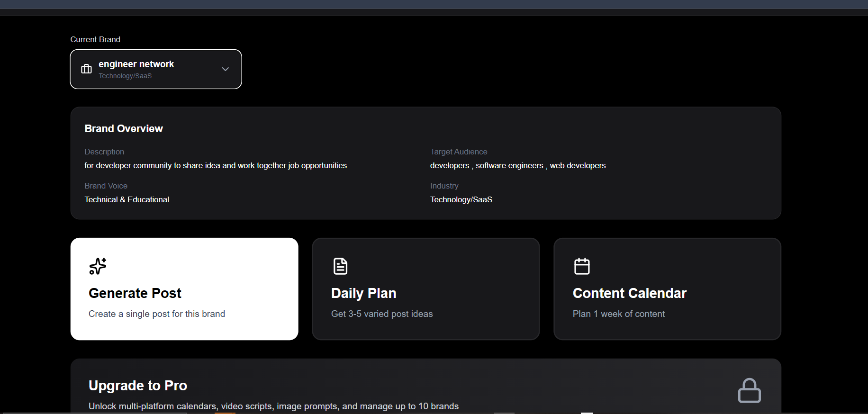Open the Daily Plan heading
The width and height of the screenshot is (868, 414).
pos(363,293)
